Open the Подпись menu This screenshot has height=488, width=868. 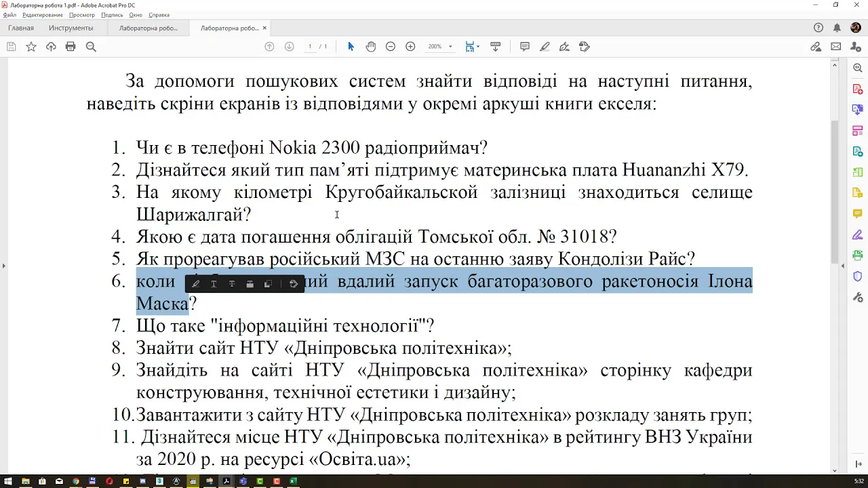coord(112,15)
